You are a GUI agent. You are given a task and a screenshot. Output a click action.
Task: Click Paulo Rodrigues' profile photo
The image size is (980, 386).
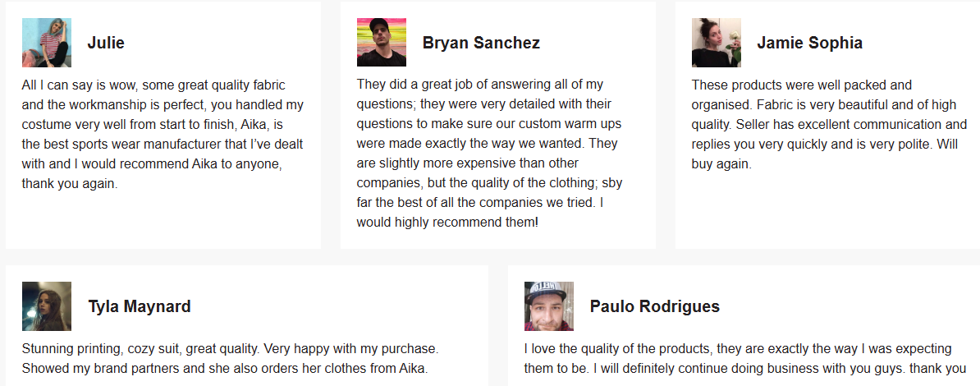549,306
